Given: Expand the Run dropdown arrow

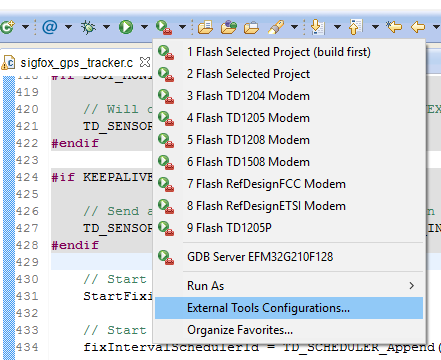Looking at the screenshot, I should pyautogui.click(x=144, y=27).
